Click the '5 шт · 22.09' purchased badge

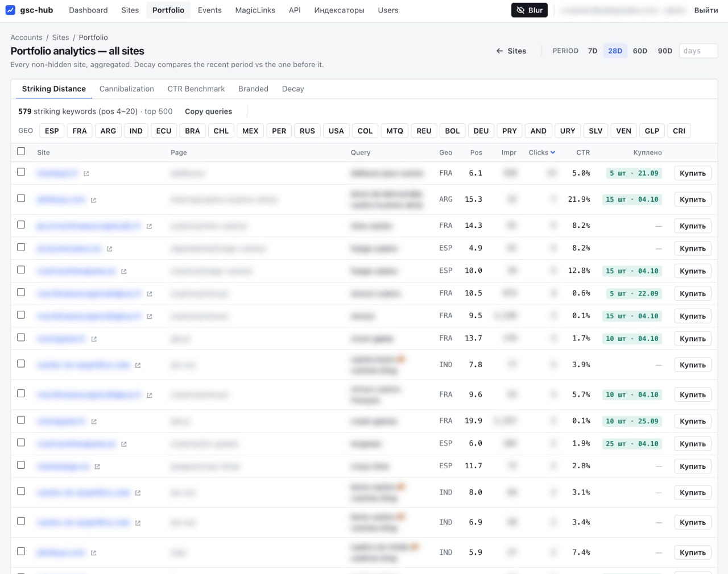coord(634,294)
